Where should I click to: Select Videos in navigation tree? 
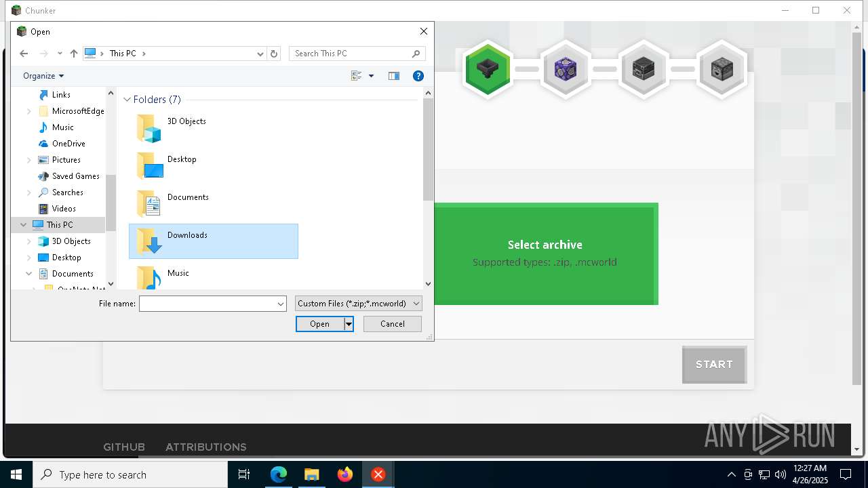pos(64,209)
